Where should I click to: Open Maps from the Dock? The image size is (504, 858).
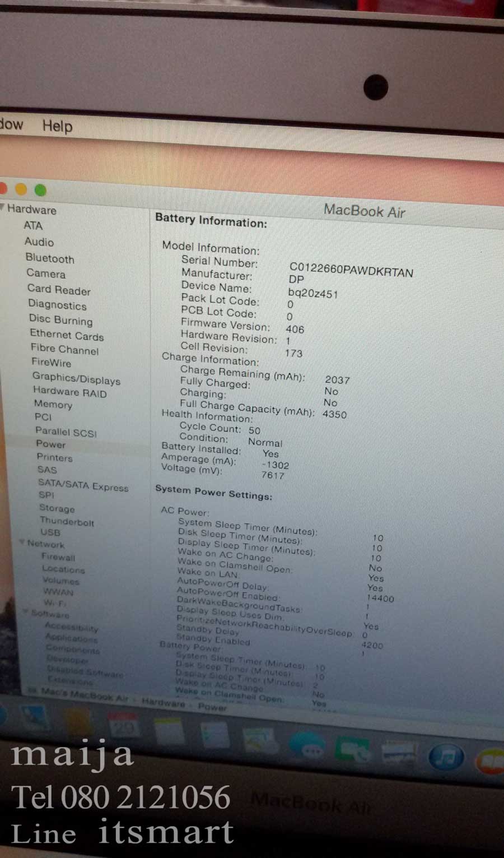coord(260,740)
